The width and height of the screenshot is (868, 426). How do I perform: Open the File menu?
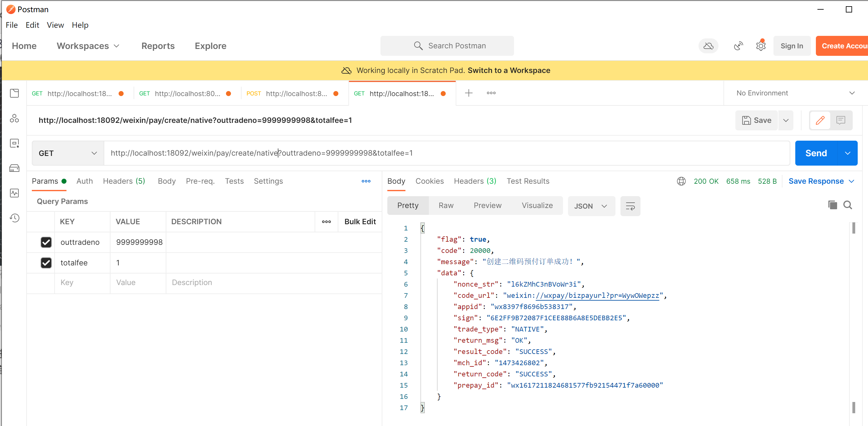point(12,25)
